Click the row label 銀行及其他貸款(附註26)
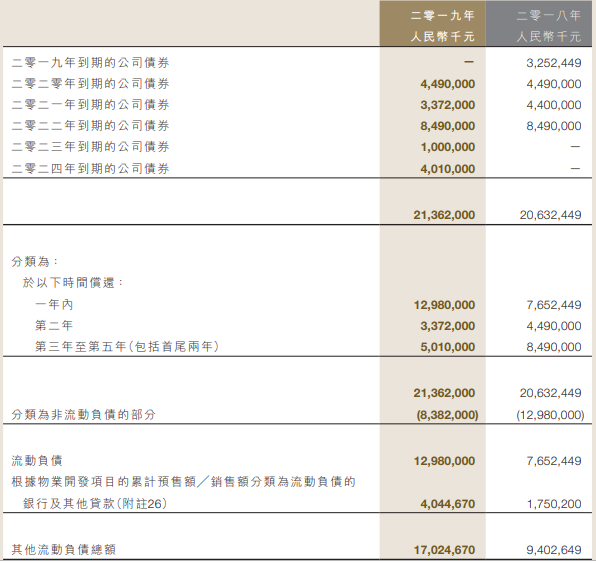Image resolution: width=596 pixels, height=563 pixels. click(x=95, y=504)
